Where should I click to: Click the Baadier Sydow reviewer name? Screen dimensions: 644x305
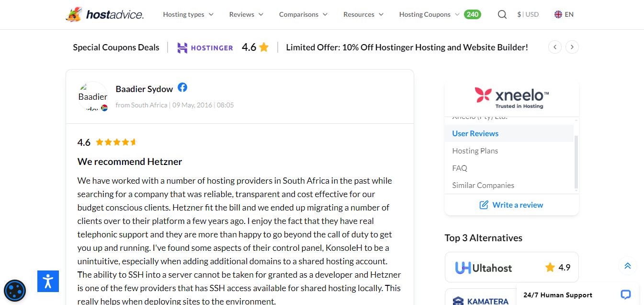click(144, 89)
